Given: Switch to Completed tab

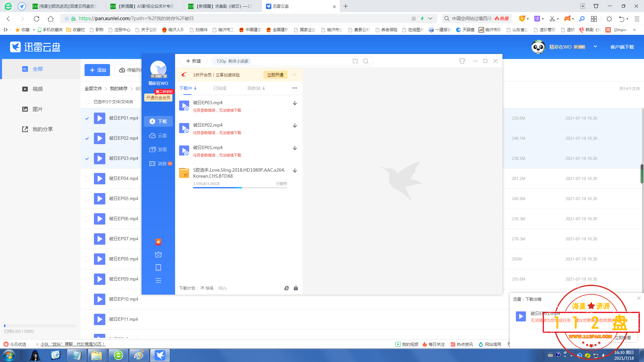Looking at the screenshot, I should (x=220, y=88).
